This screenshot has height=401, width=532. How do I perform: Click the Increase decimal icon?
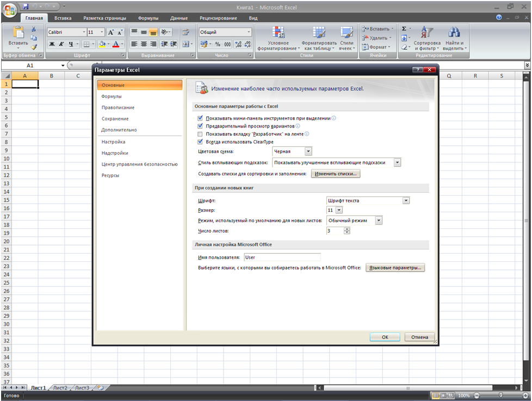coord(238,44)
